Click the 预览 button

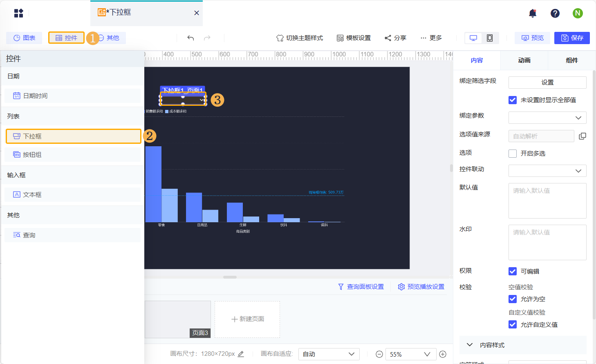coord(532,38)
